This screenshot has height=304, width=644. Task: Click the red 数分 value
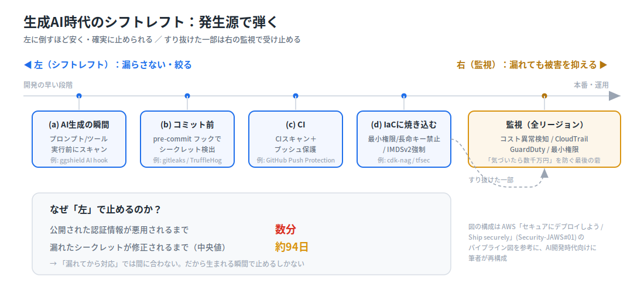pyautogui.click(x=286, y=229)
